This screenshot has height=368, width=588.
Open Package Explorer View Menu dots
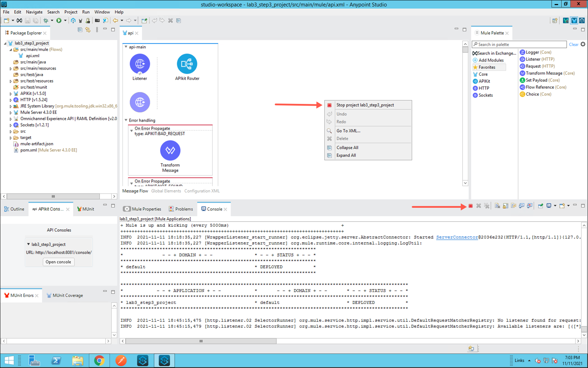97,30
